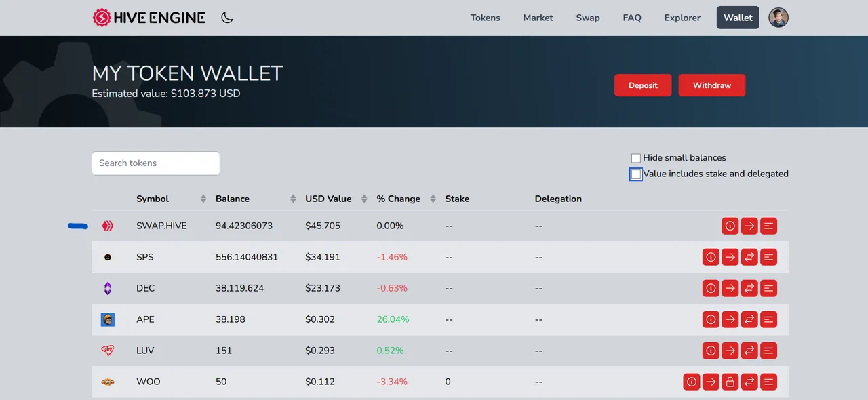This screenshot has height=400, width=868.
Task: Click the DEC purple crystal token logo
Action: (x=107, y=288)
